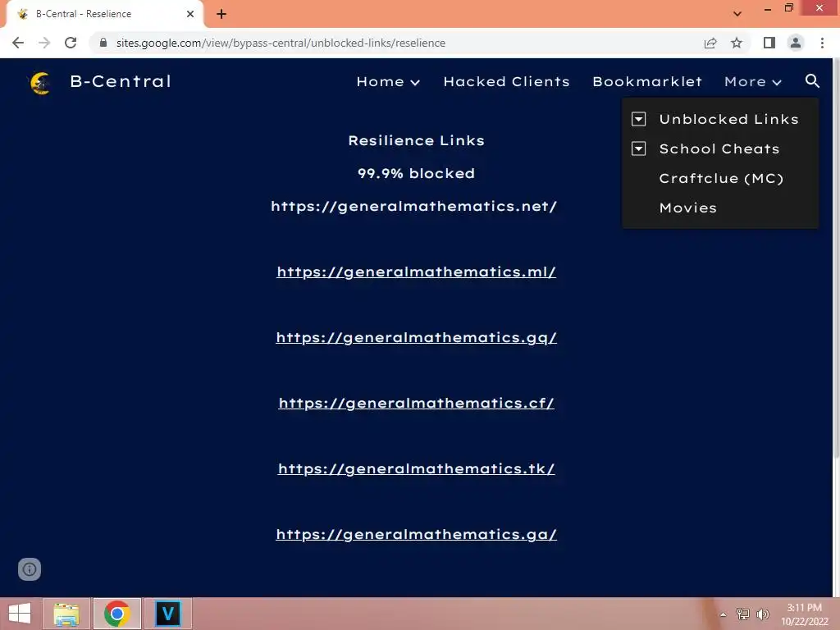Select Movies in the More menu

[x=688, y=208]
